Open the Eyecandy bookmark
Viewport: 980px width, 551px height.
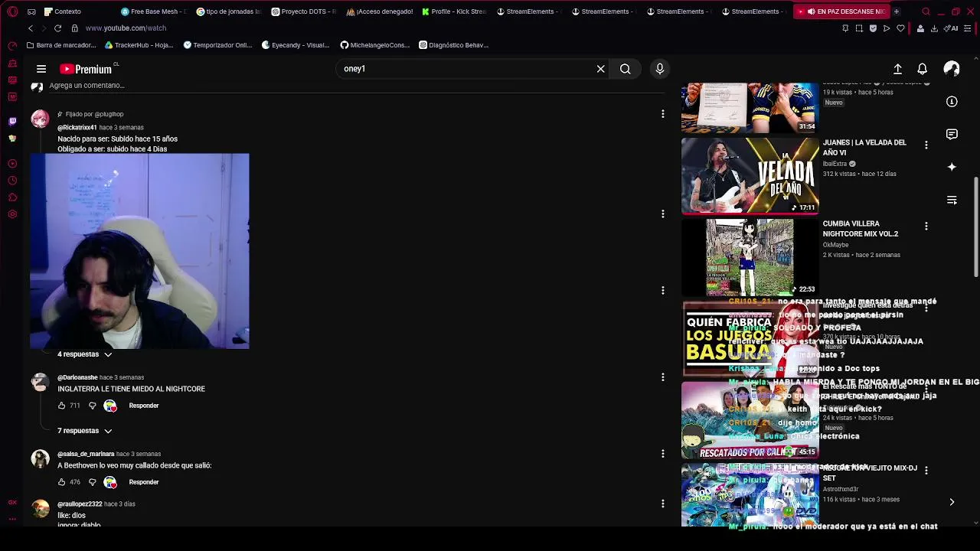296,45
